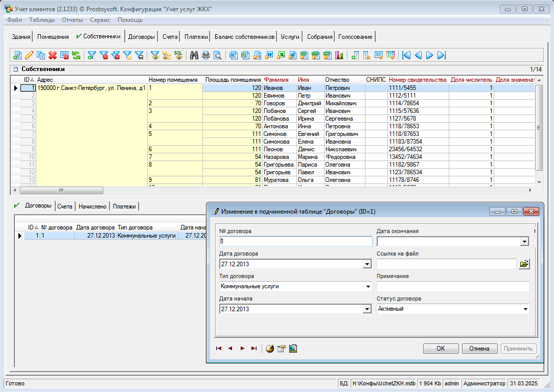This screenshot has height=392, width=554.
Task: Click the printer icon in the toolbar
Action: [206, 55]
